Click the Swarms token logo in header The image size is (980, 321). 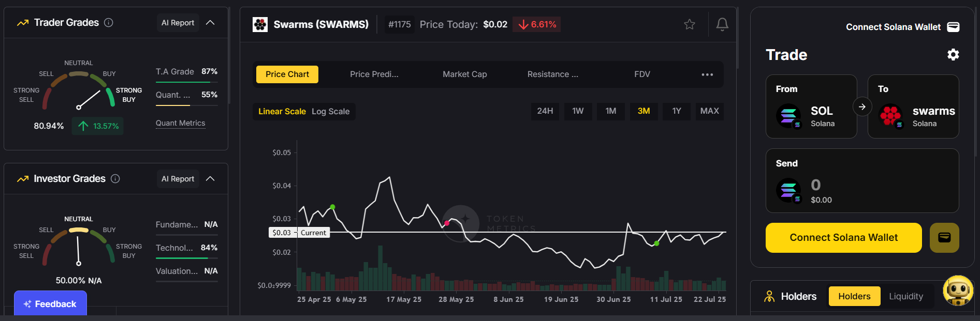click(260, 24)
